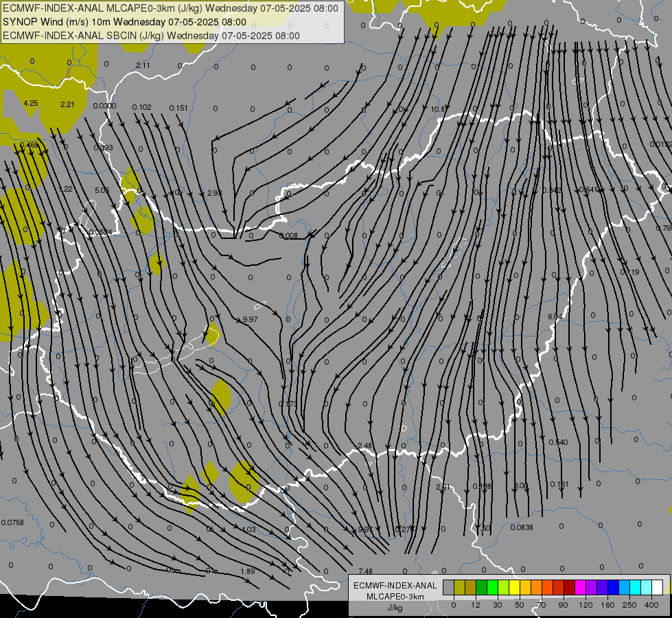This screenshot has height=618, width=672.
Task: Click the 0.119 grid value
Action: (629, 272)
